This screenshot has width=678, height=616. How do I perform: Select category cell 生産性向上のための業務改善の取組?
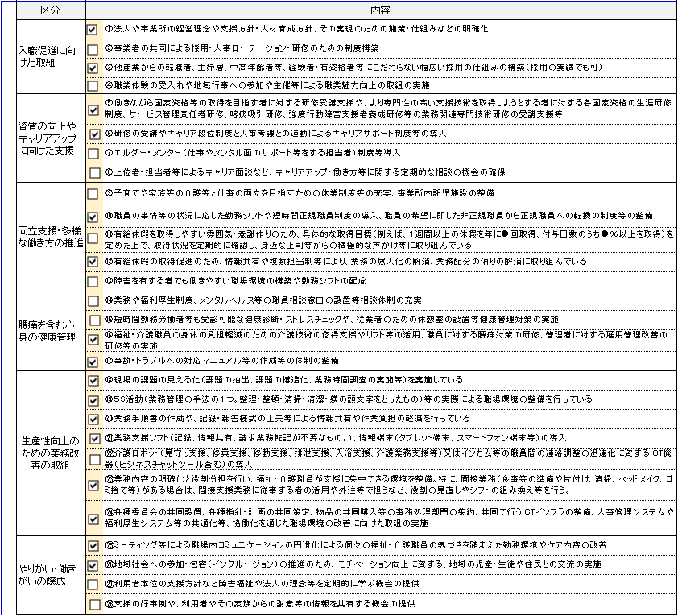[51, 453]
